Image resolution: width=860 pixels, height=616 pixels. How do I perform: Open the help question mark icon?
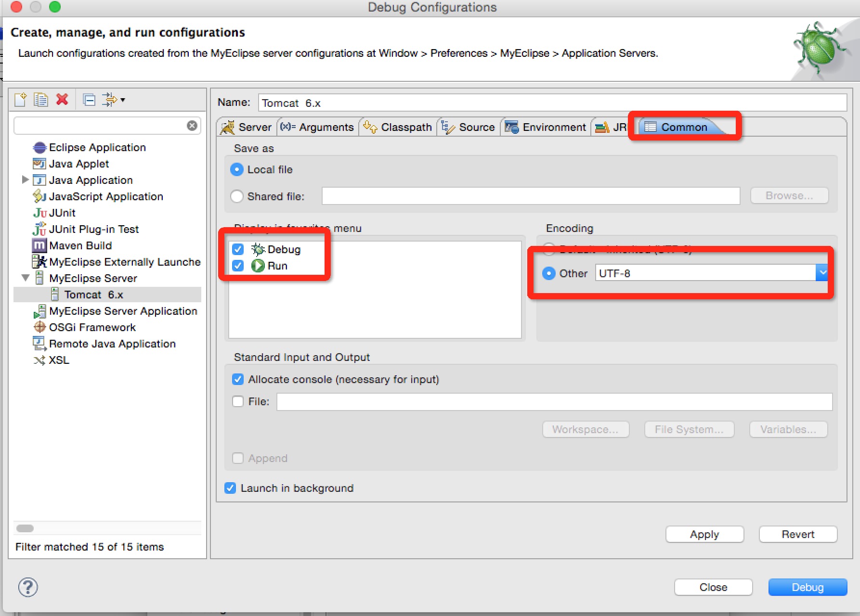click(x=28, y=587)
